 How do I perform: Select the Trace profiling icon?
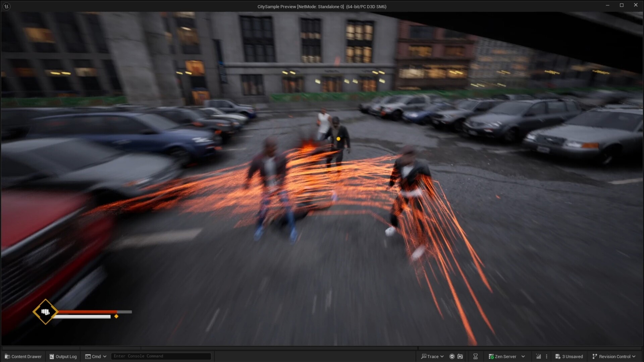point(424,356)
